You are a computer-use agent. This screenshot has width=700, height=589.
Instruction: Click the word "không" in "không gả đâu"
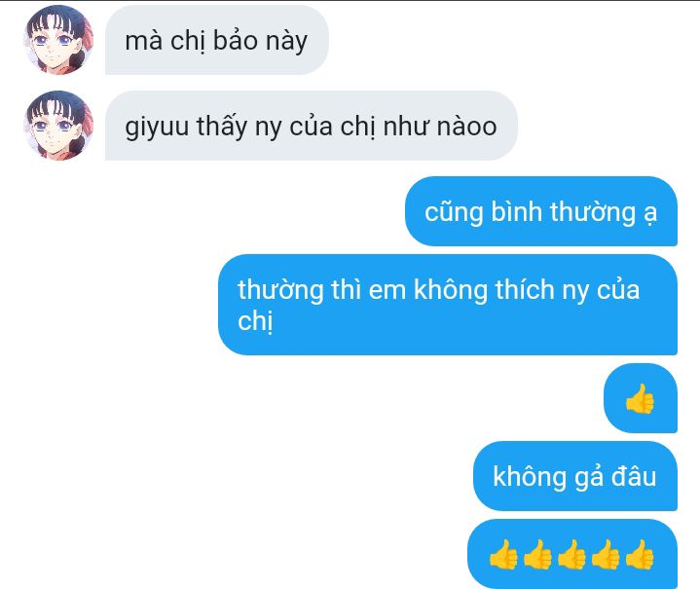click(x=530, y=476)
